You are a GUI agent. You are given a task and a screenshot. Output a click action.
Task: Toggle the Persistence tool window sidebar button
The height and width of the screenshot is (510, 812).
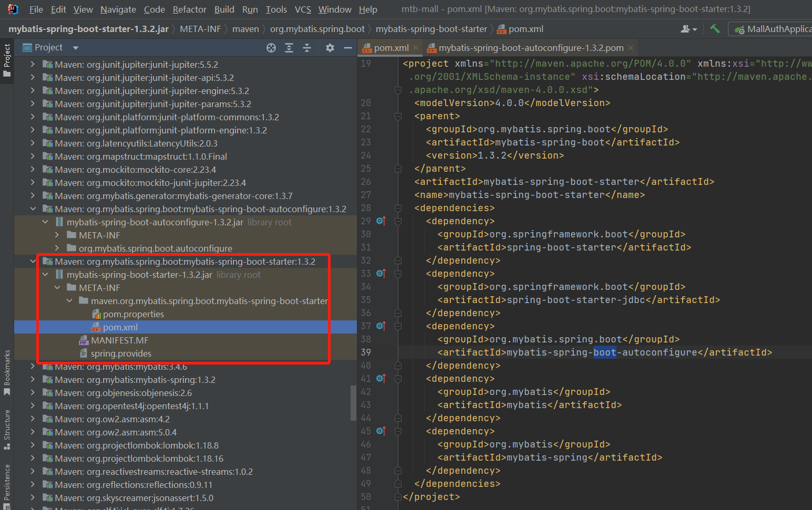pos(7,486)
